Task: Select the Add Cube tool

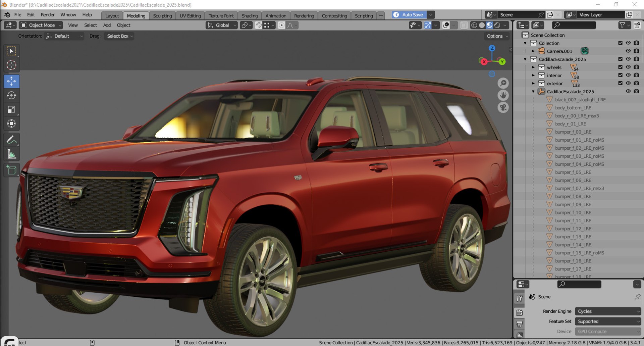Action: pyautogui.click(x=11, y=170)
